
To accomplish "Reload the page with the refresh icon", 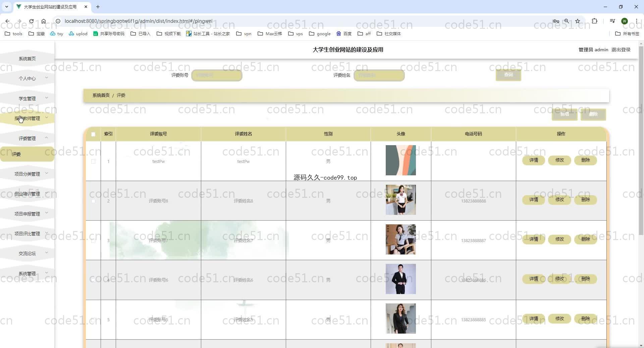I will coord(31,21).
